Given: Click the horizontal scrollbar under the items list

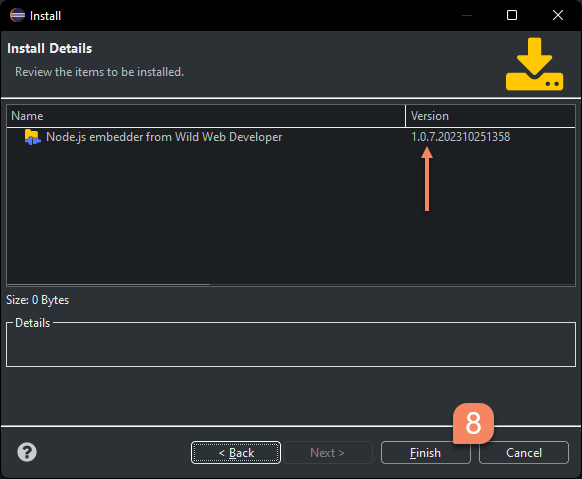Looking at the screenshot, I should pyautogui.click(x=108, y=285).
